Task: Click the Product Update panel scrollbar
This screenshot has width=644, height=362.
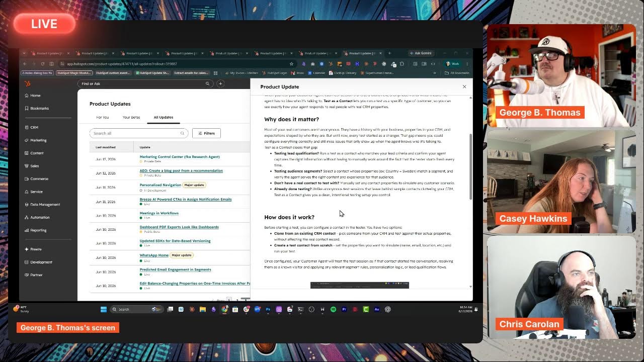Action: coord(471,166)
